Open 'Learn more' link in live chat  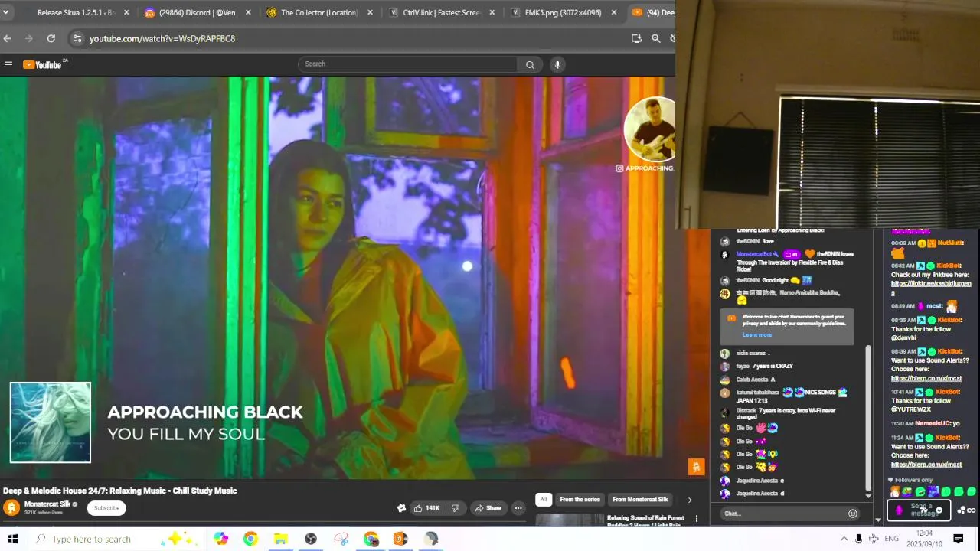pos(757,335)
